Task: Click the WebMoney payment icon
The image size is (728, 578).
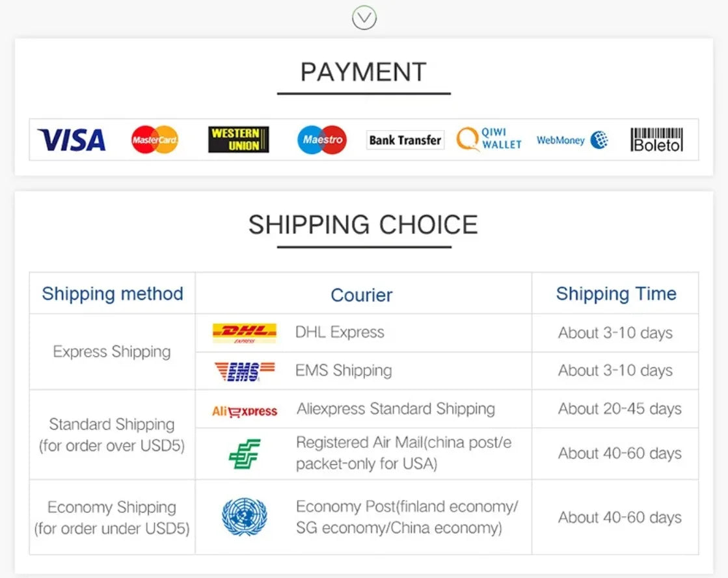Action: pos(572,140)
